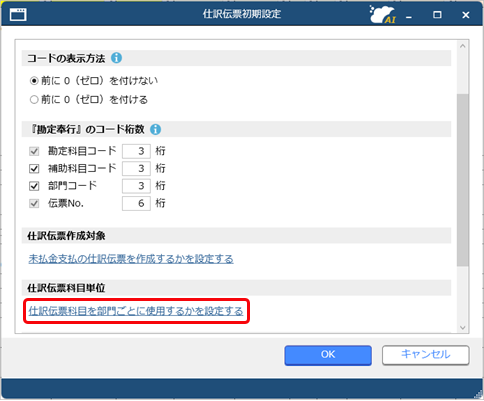Toggle the 勘定科目コード checkbox
484x401 pixels.
tap(34, 151)
